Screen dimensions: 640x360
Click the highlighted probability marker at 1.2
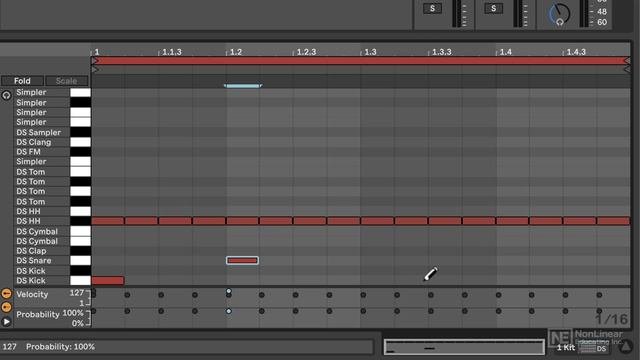click(229, 311)
